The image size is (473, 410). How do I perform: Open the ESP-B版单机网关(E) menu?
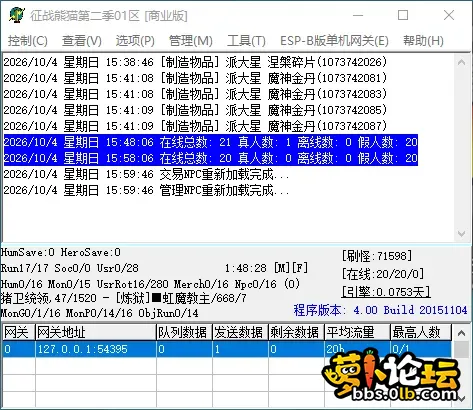coord(334,41)
